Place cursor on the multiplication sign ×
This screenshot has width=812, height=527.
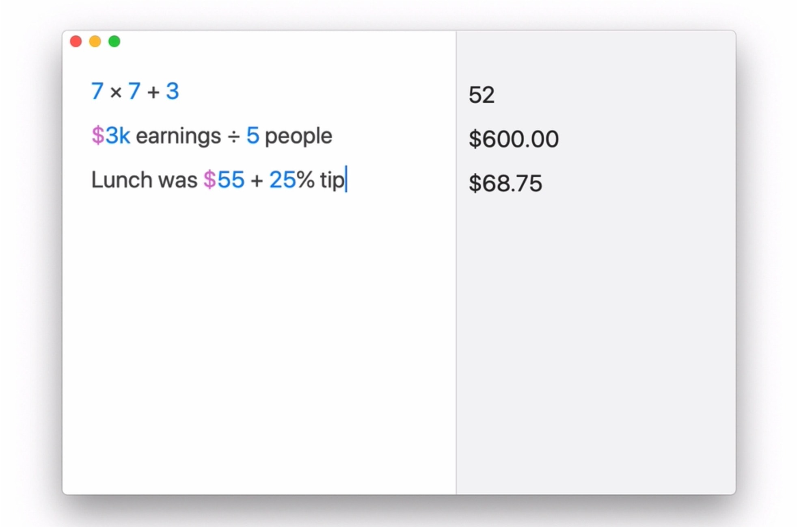116,92
